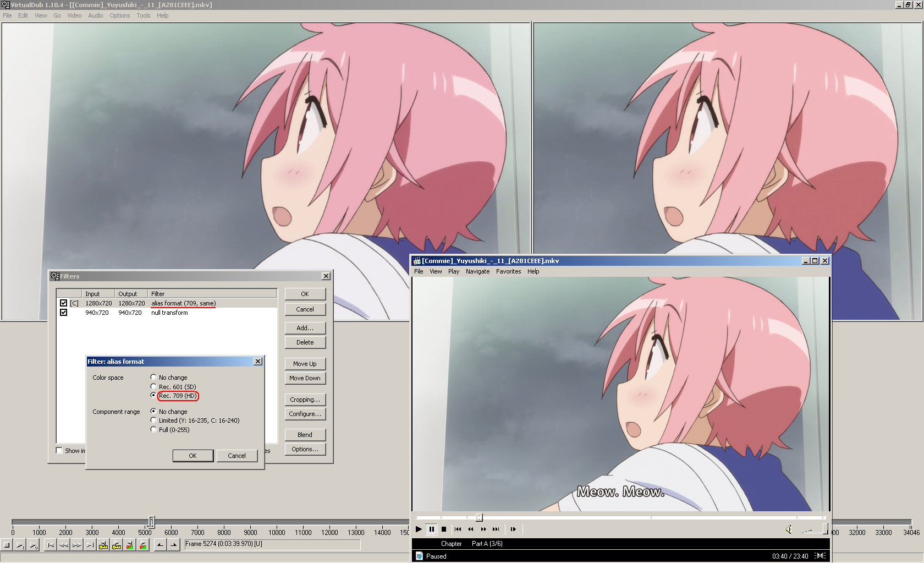Toggle checkbox for alias format filter
Screen dimensions: 924x563
(64, 303)
